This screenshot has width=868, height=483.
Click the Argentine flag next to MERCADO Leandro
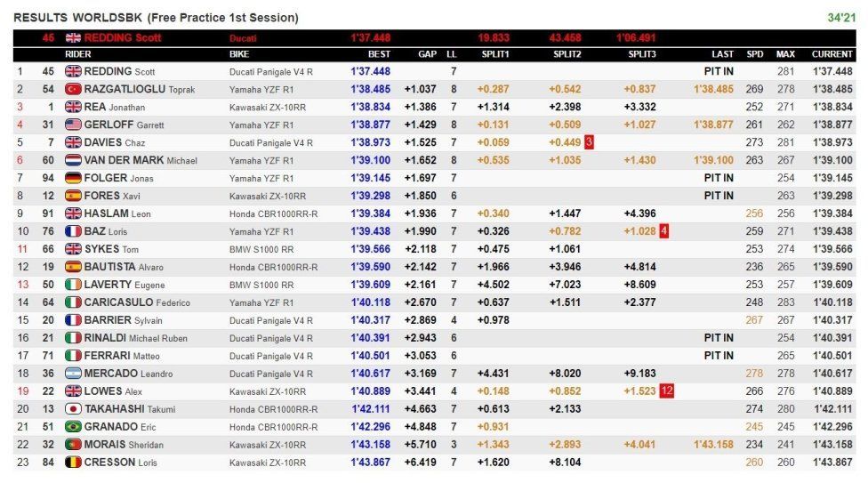click(x=73, y=373)
